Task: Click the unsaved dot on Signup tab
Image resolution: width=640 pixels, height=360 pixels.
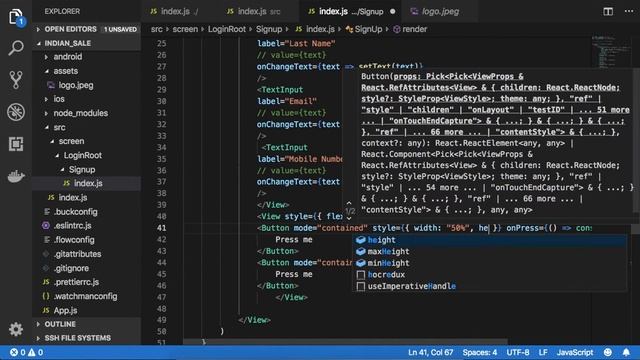Action: click(393, 11)
